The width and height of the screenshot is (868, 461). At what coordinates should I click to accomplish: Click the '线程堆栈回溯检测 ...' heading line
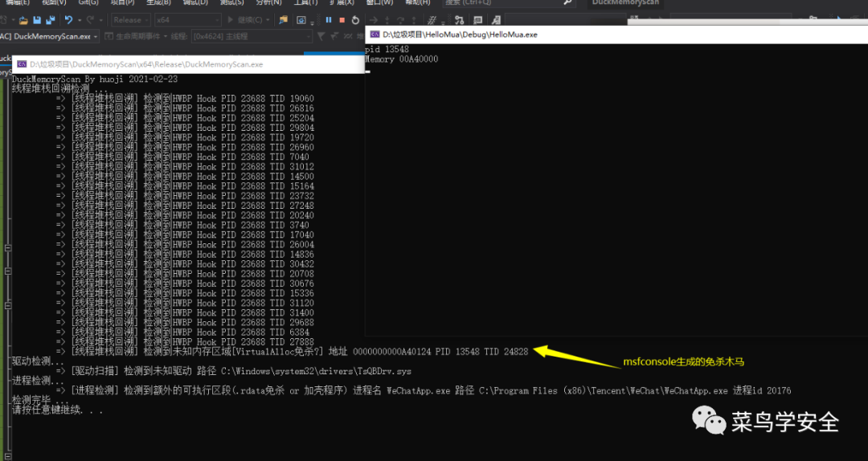point(59,89)
